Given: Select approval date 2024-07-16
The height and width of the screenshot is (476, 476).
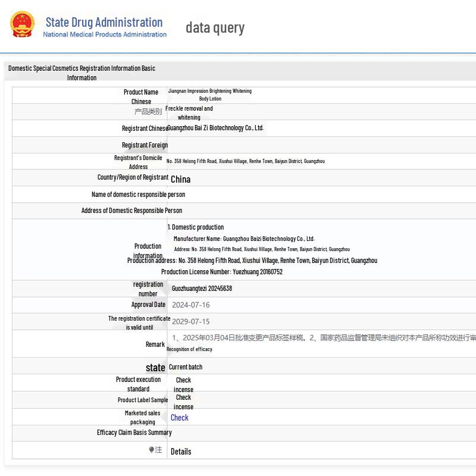Looking at the screenshot, I should (191, 305).
